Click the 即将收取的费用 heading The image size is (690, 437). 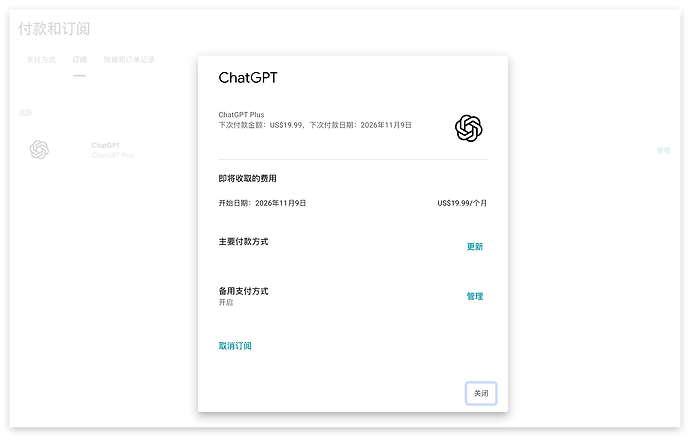247,178
